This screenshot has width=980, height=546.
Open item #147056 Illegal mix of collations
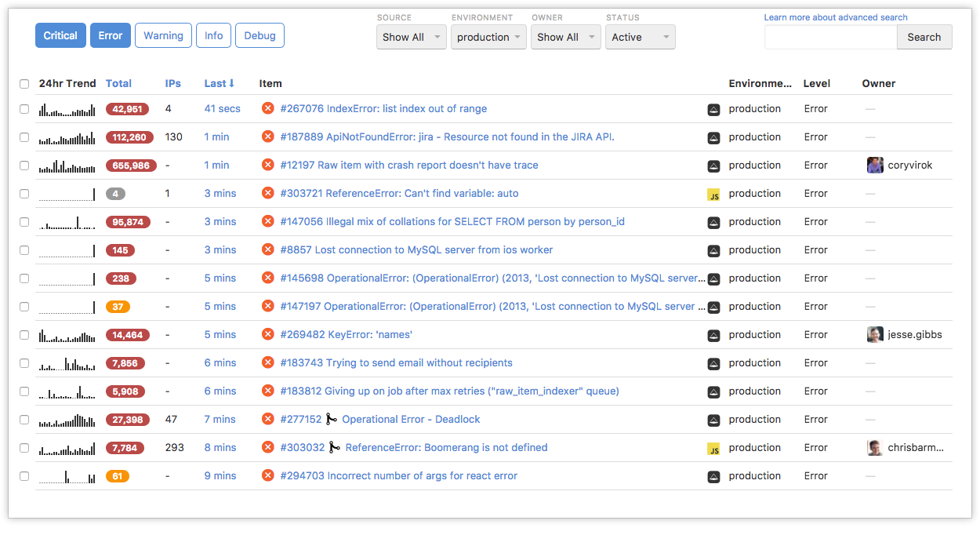[x=452, y=222]
